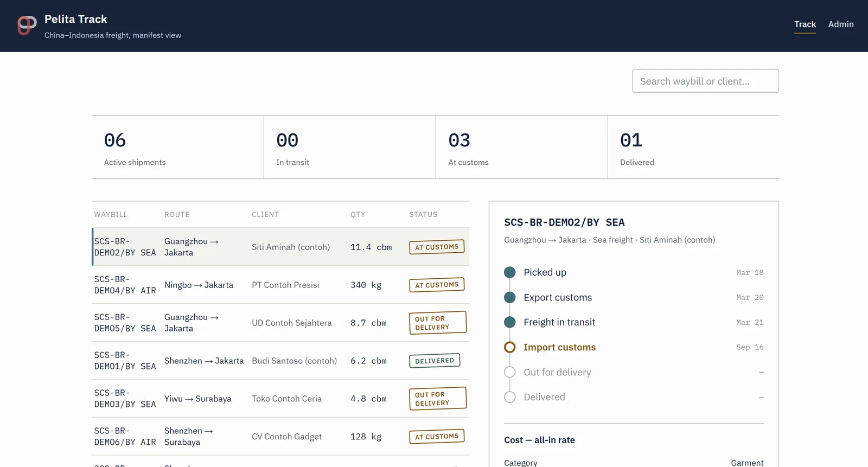Viewport: 868px width, 467px height.
Task: Click client UD Contoh Sejahtera cell
Action: [292, 323]
